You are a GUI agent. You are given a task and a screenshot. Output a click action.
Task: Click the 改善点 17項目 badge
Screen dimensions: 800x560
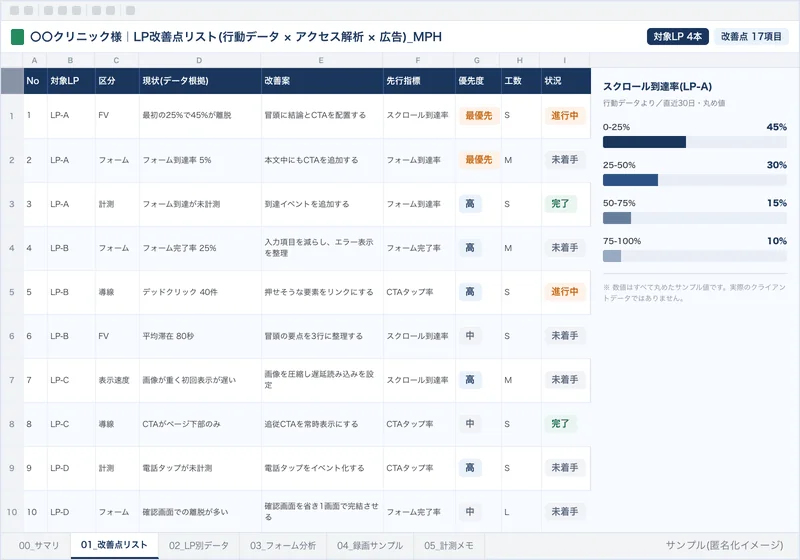751,37
